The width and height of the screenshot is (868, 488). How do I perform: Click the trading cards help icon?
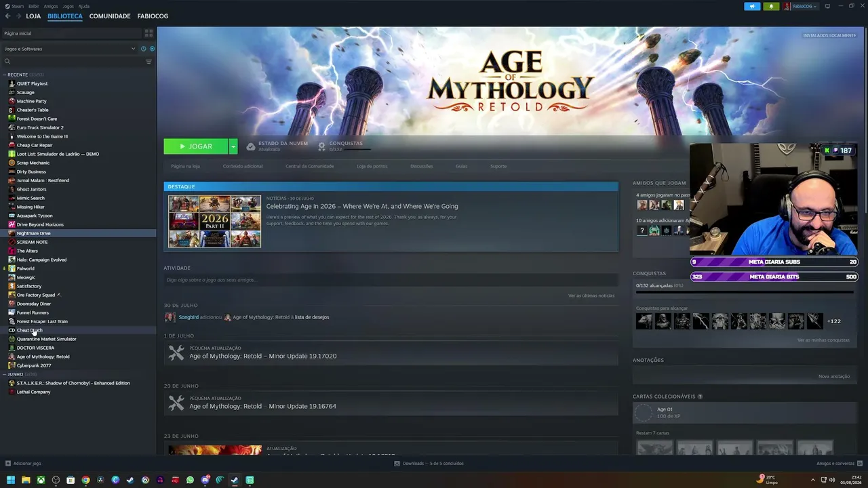pos(700,396)
